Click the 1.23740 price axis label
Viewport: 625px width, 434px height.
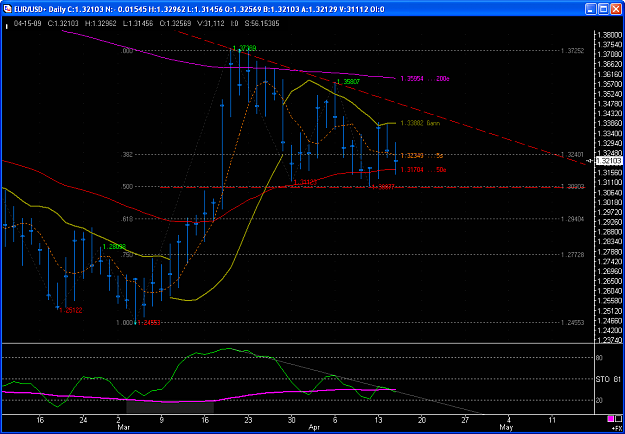coord(609,340)
